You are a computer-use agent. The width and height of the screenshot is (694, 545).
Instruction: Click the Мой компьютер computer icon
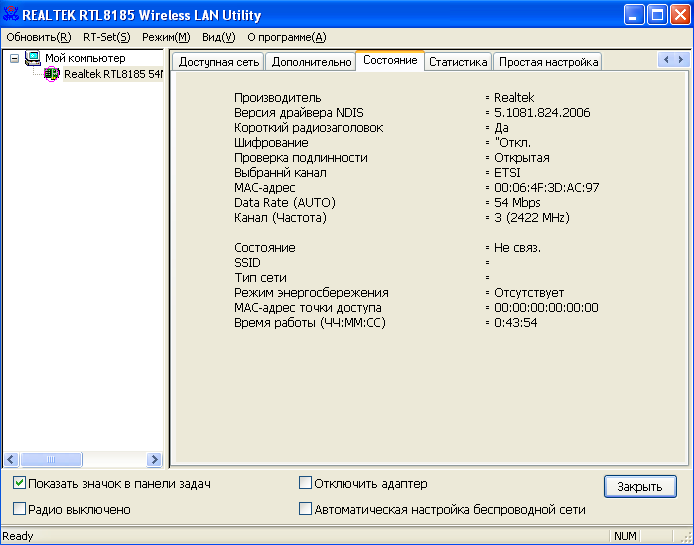(x=33, y=58)
